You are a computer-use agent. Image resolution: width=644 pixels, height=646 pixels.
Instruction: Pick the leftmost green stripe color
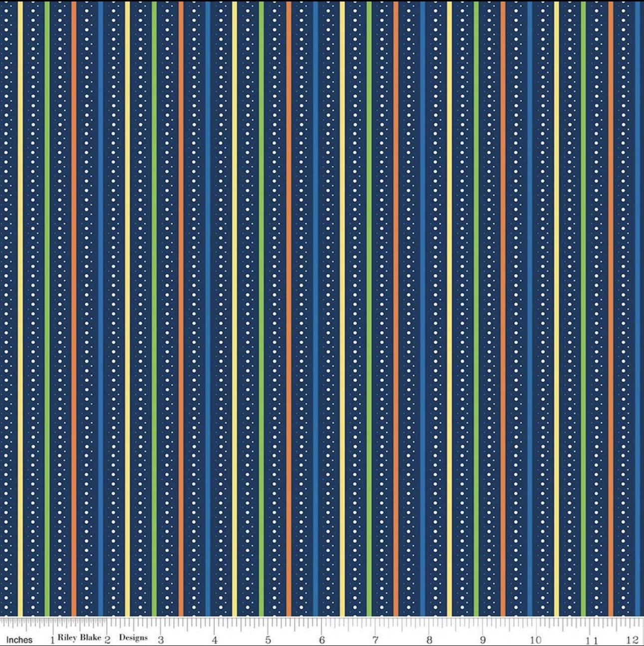[x=47, y=300]
